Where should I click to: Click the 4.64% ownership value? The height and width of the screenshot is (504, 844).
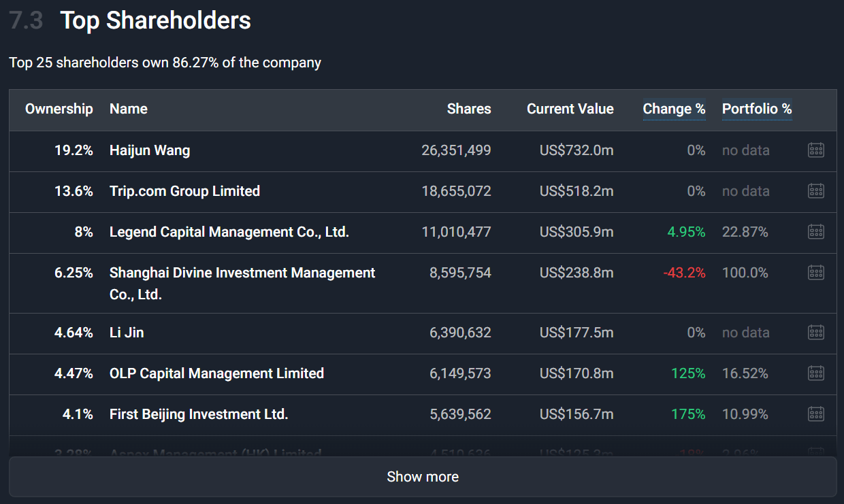click(x=74, y=333)
